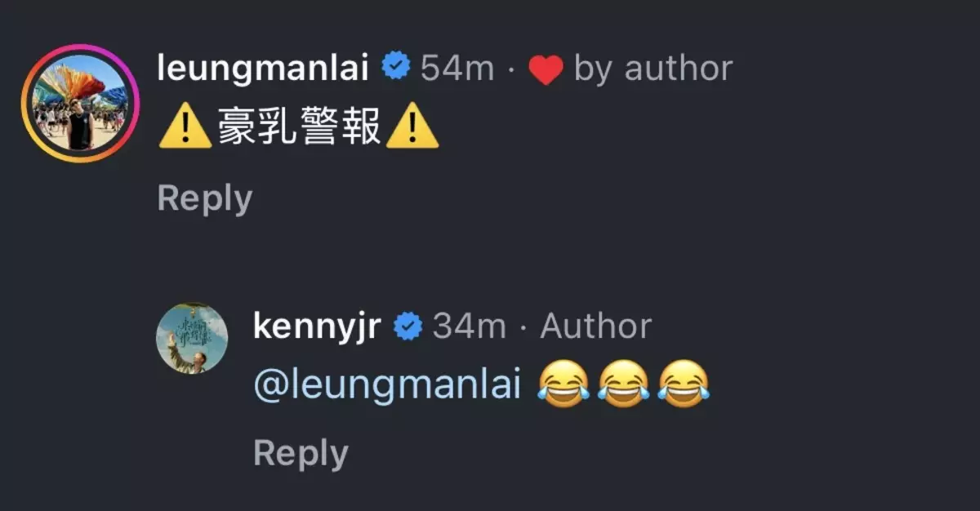
Task: Click the first laughing-crying emoji
Action: 564,384
